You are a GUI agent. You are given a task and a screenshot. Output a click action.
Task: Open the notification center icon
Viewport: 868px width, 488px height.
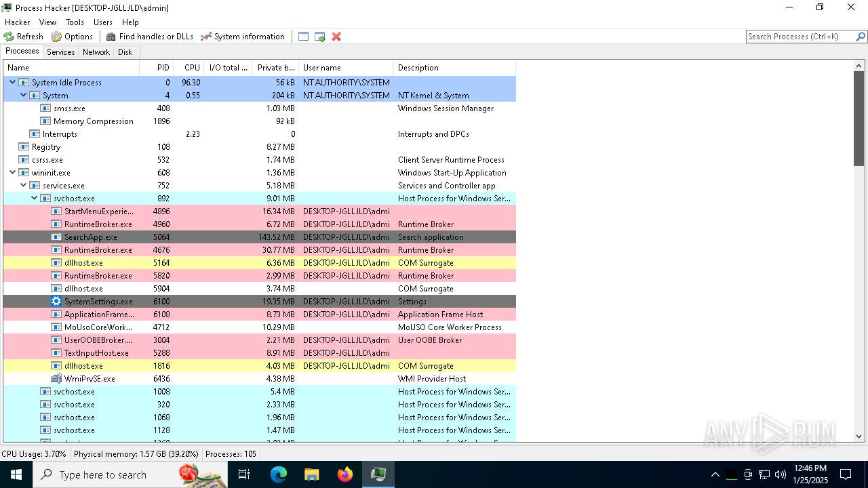(x=846, y=474)
